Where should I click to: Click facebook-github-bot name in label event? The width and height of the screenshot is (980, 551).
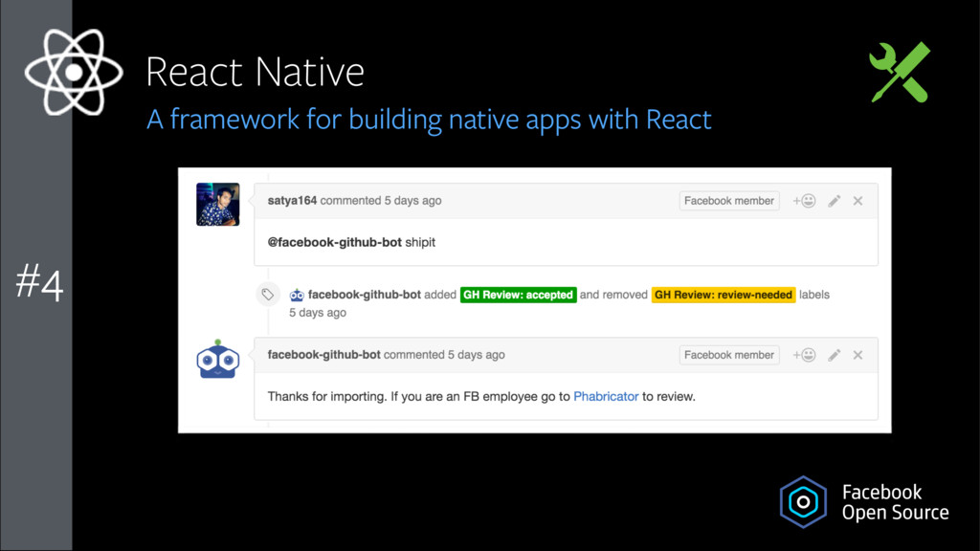click(365, 295)
